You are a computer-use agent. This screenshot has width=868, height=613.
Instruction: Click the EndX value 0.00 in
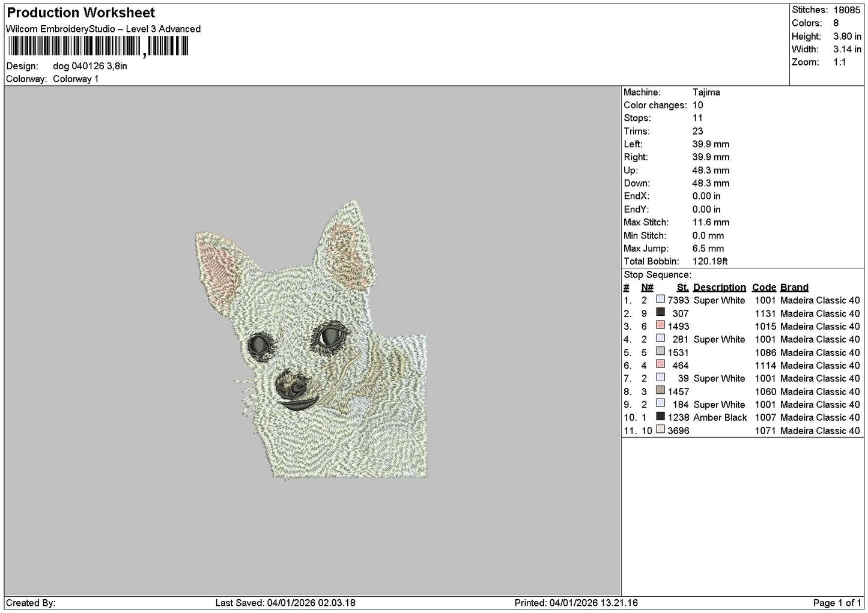(706, 196)
